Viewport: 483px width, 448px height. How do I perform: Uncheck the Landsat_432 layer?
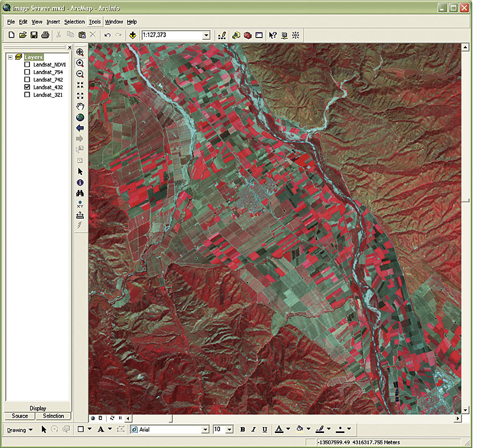pyautogui.click(x=27, y=87)
